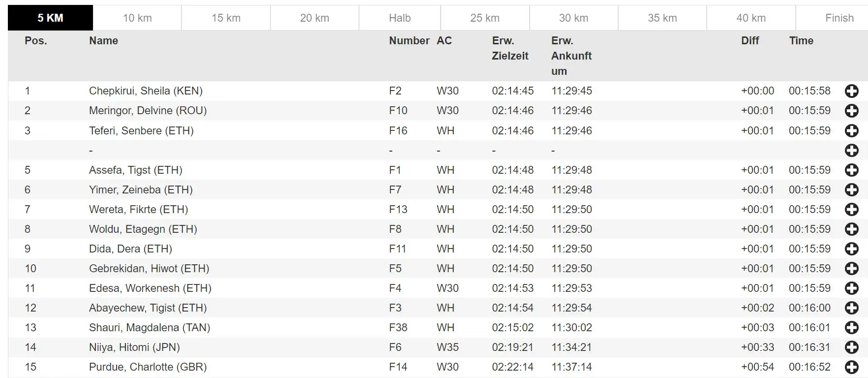The width and height of the screenshot is (868, 378).
Task: Expand the empty dashed row
Action: pyautogui.click(x=851, y=150)
